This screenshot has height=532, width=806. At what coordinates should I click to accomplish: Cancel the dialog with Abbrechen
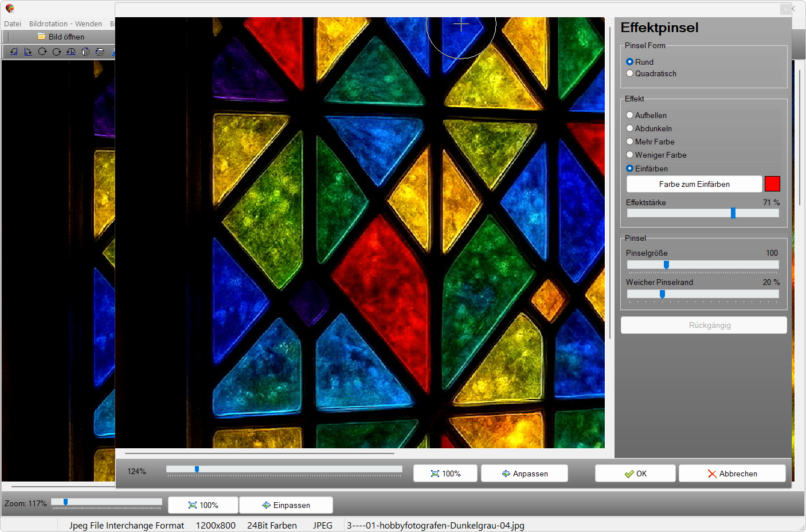(732, 474)
